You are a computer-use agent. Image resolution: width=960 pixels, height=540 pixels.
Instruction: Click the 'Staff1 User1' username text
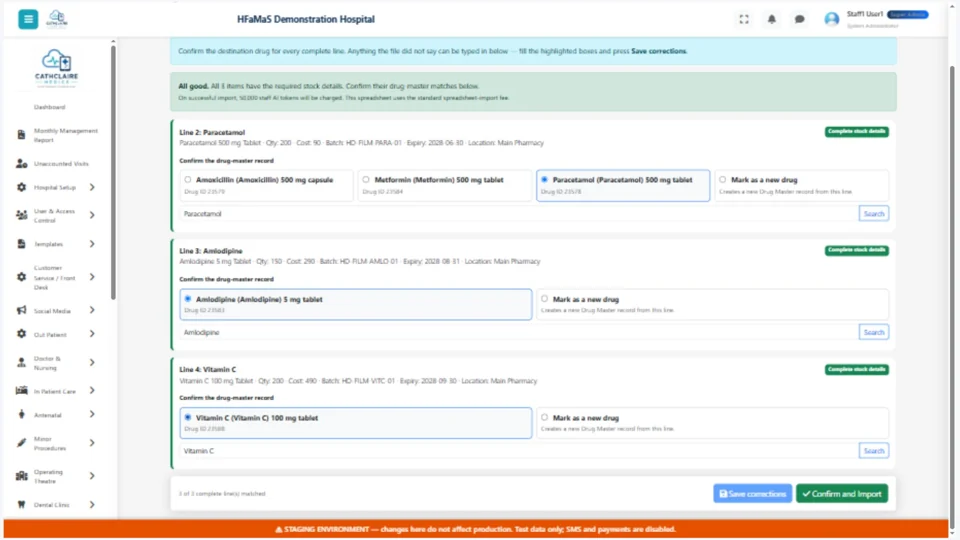[864, 14]
